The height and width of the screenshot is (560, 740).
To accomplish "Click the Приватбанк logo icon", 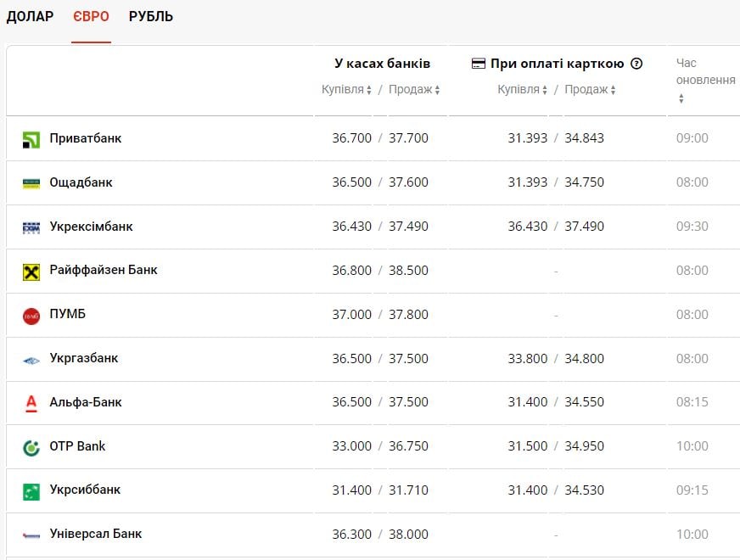I will pos(31,139).
